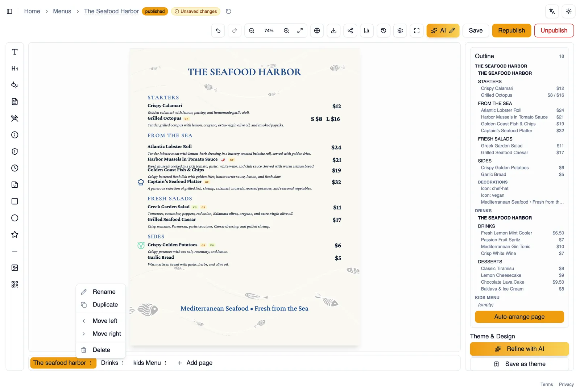
Task: Select the sticker note tool
Action: 14,185
